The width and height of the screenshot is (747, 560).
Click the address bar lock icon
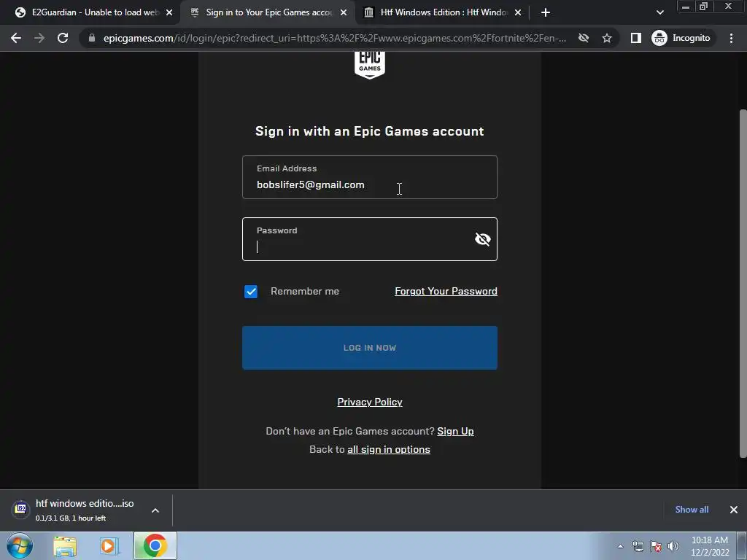click(x=92, y=38)
